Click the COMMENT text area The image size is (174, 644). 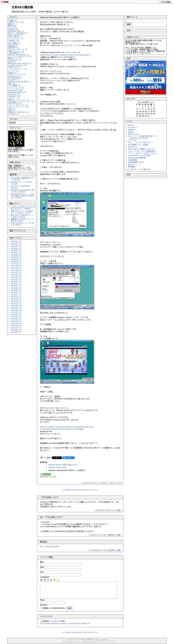tap(78, 590)
